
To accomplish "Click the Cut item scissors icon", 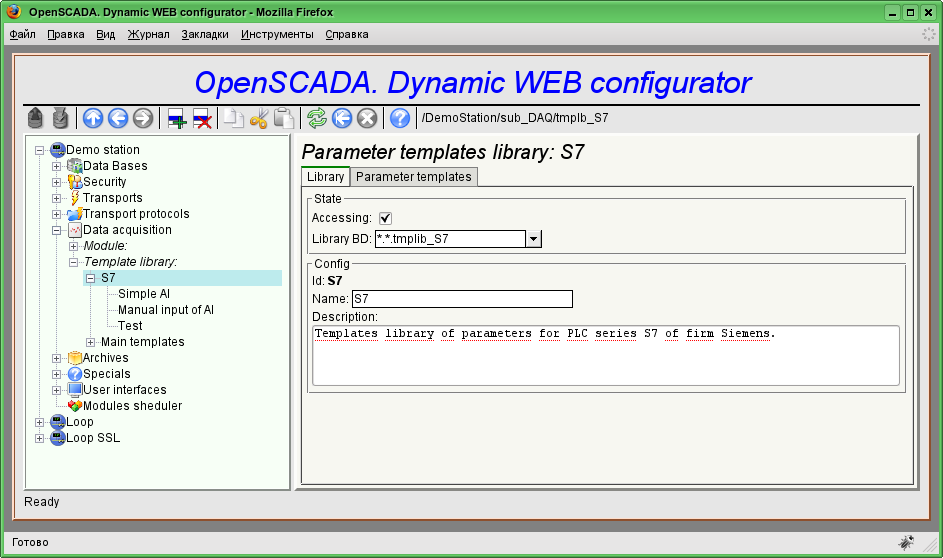I will point(259,118).
